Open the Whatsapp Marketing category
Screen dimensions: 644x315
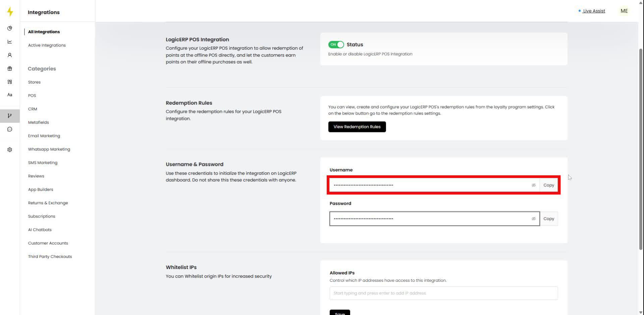point(49,149)
